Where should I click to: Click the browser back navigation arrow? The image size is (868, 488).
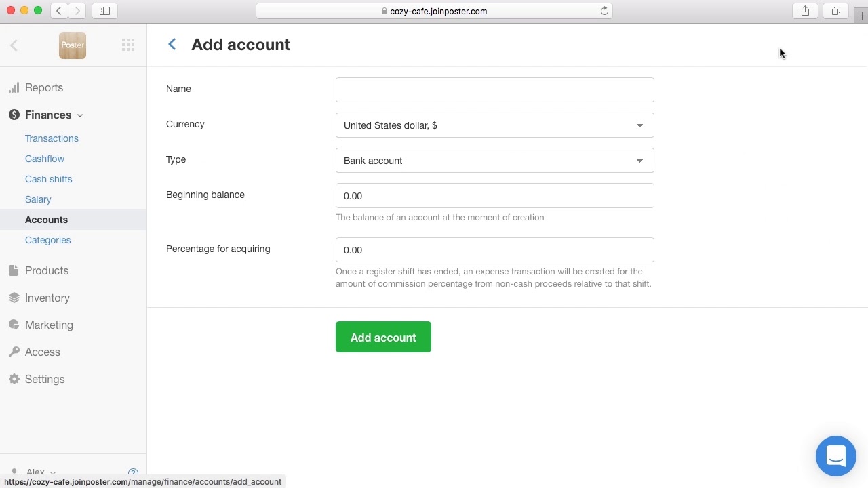60,11
